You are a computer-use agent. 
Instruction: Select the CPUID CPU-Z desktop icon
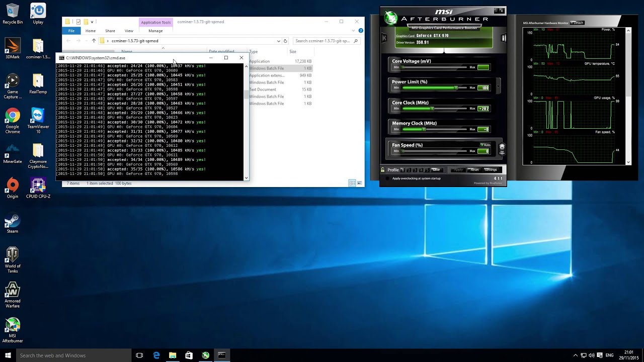38,188
